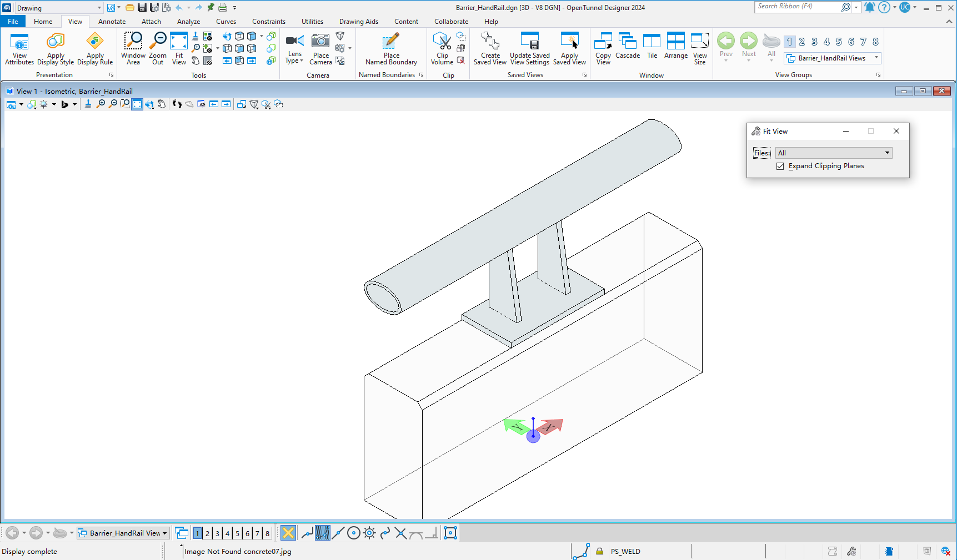The height and width of the screenshot is (560, 957).
Task: Select the Fit View tool
Action: (179, 47)
